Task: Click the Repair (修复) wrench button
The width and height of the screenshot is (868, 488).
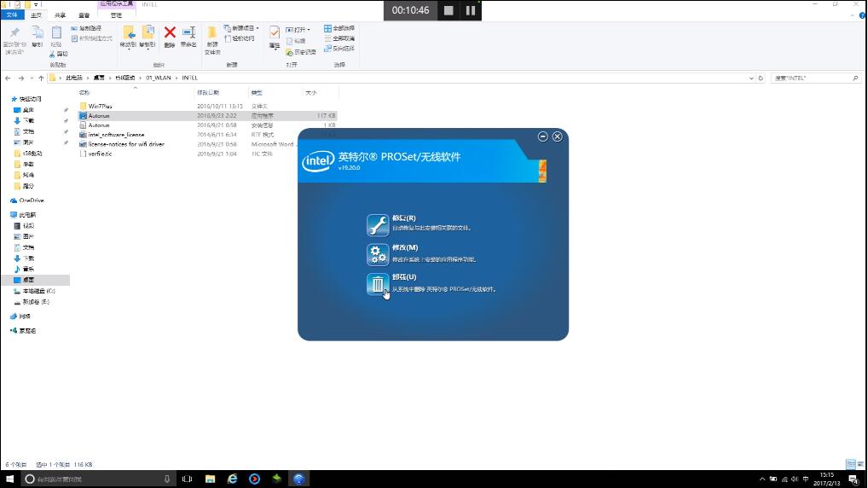Action: pos(378,225)
